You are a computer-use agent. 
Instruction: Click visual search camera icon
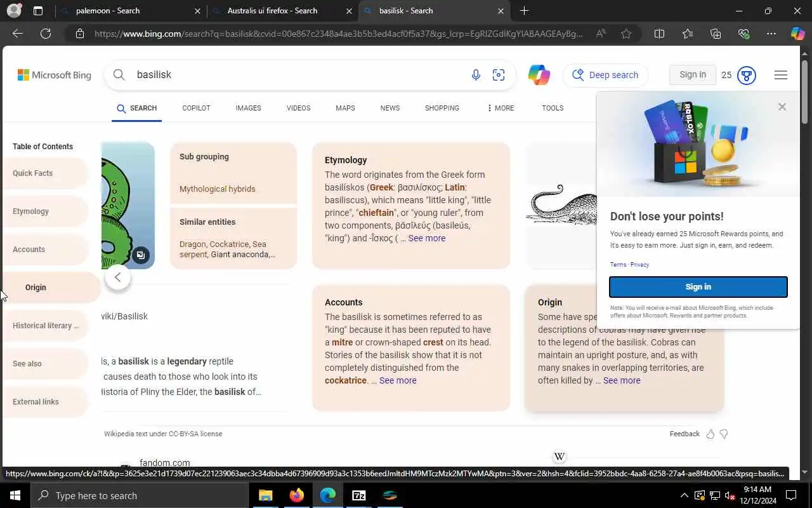[499, 75]
